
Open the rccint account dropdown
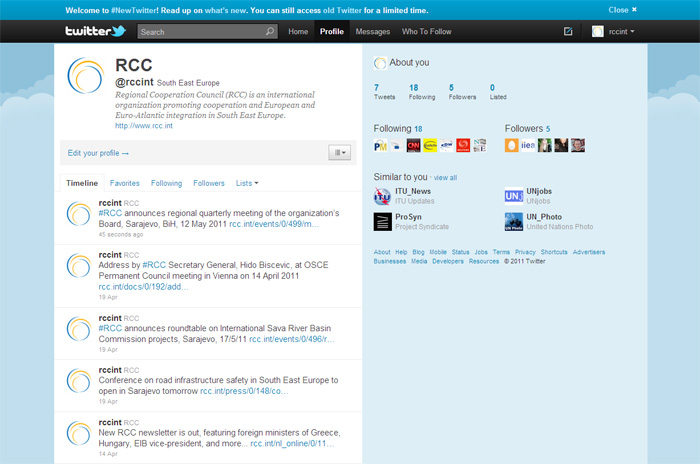(x=621, y=32)
